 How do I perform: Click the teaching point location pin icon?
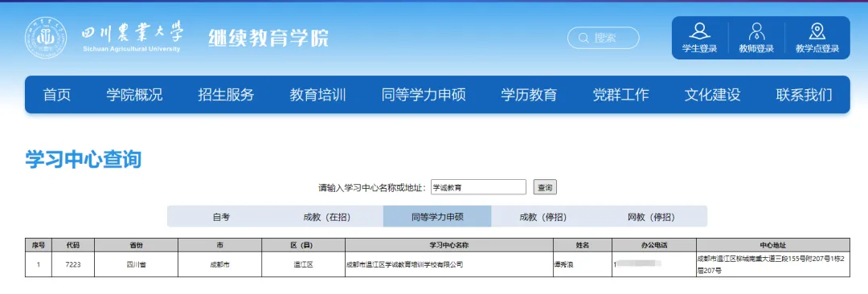[817, 31]
